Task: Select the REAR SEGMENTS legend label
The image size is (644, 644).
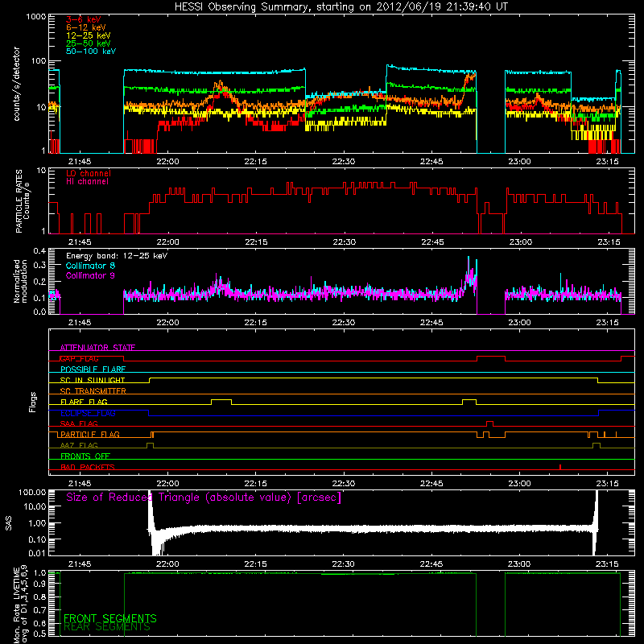Action: point(107,626)
